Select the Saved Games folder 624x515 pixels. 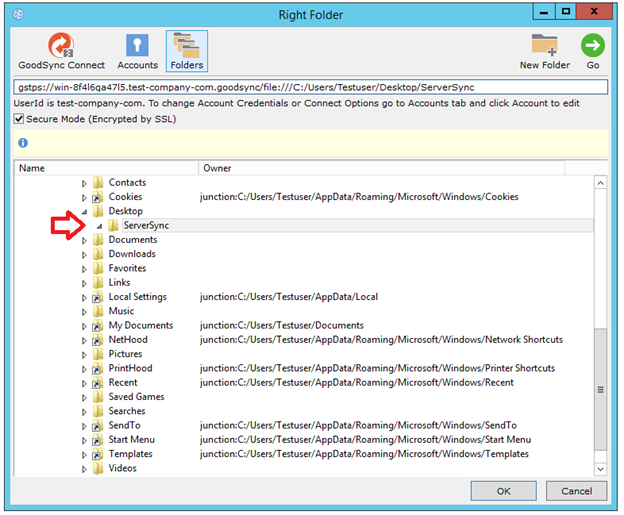(x=136, y=397)
